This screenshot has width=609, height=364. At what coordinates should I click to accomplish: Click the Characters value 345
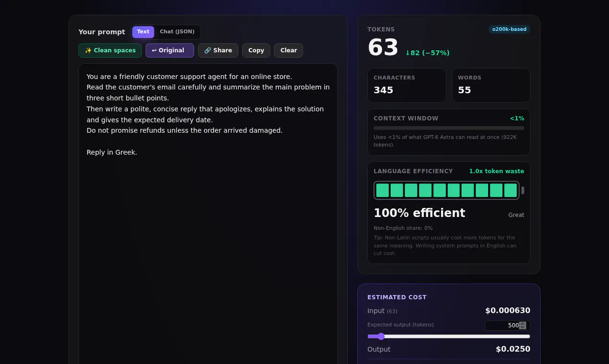[384, 90]
